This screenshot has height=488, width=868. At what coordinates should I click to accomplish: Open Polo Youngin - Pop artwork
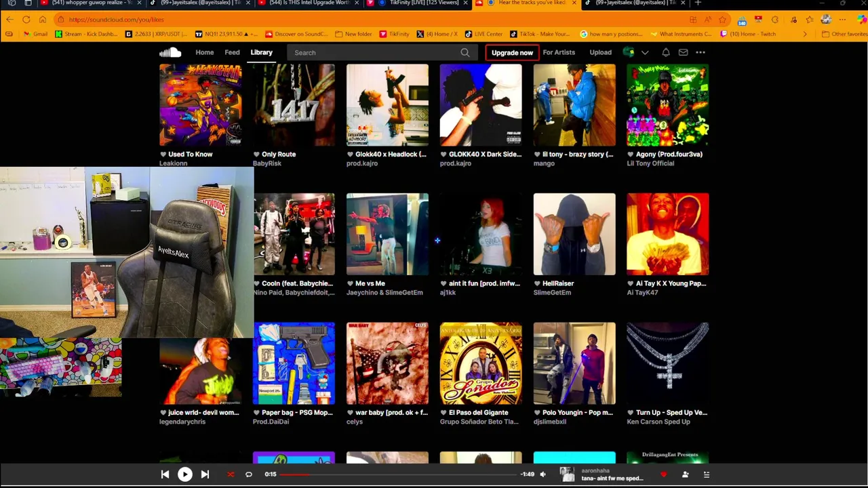point(574,363)
